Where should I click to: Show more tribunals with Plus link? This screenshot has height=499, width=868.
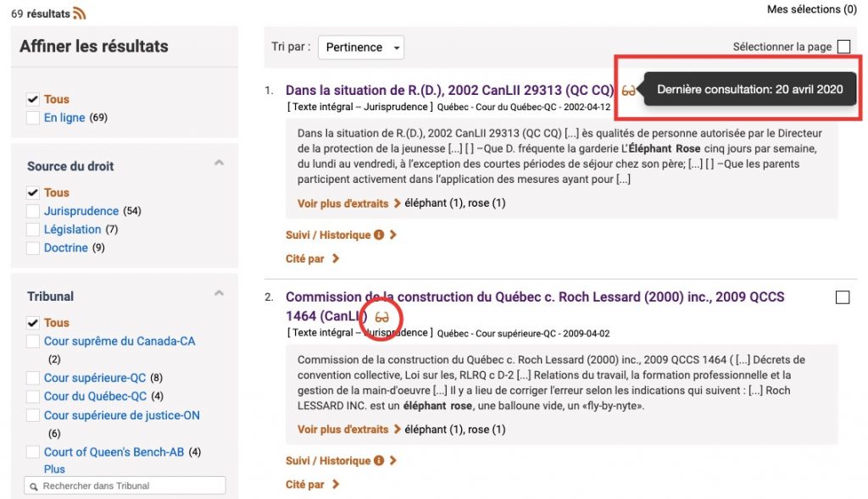coord(54,469)
